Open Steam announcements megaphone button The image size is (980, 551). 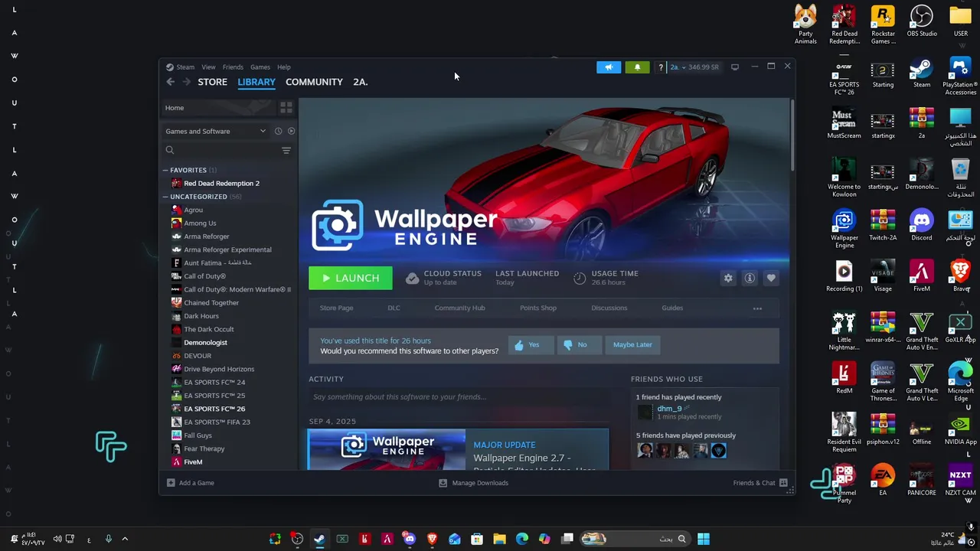click(x=609, y=67)
